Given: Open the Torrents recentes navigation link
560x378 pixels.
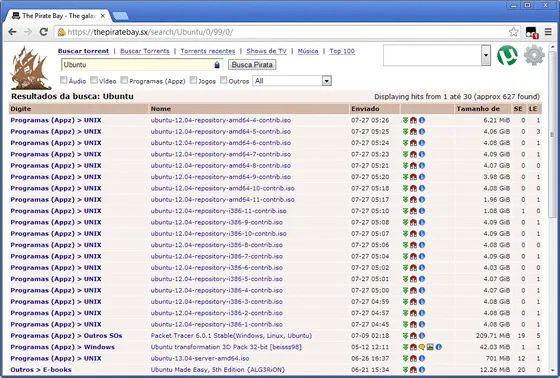Looking at the screenshot, I should tap(208, 51).
